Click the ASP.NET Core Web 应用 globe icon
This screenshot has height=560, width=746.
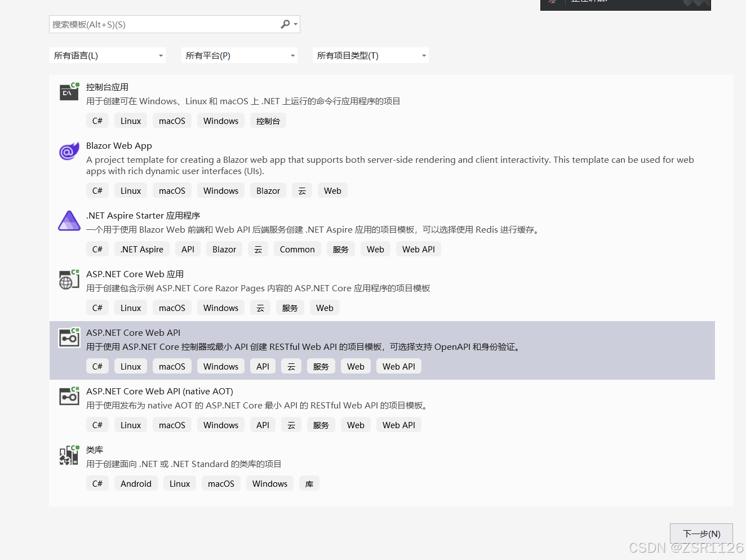coord(69,279)
